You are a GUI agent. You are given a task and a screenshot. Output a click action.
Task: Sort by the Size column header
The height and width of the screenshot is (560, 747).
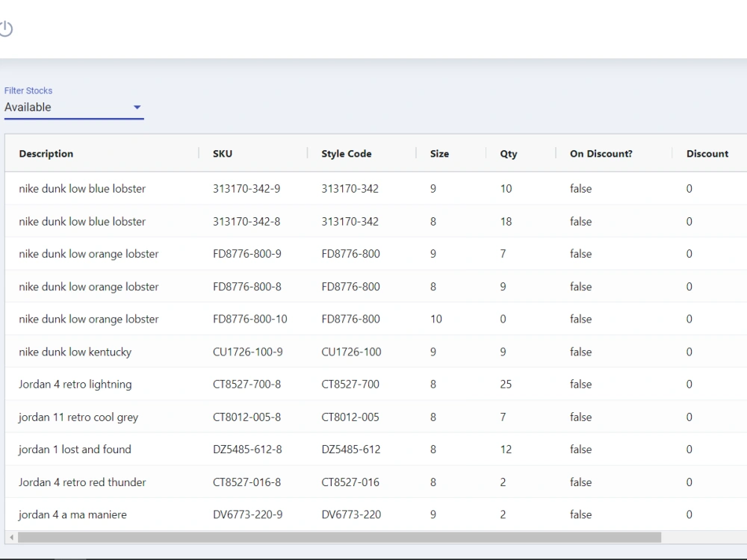tap(439, 154)
